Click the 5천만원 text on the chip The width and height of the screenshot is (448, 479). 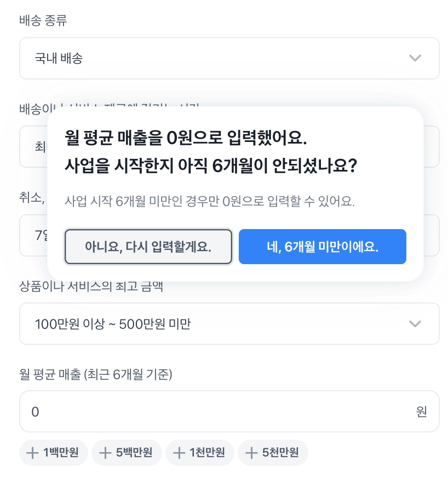[280, 453]
